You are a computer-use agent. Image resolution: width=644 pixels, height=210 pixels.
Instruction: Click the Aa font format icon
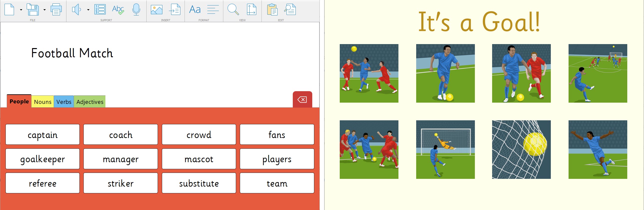tap(195, 9)
